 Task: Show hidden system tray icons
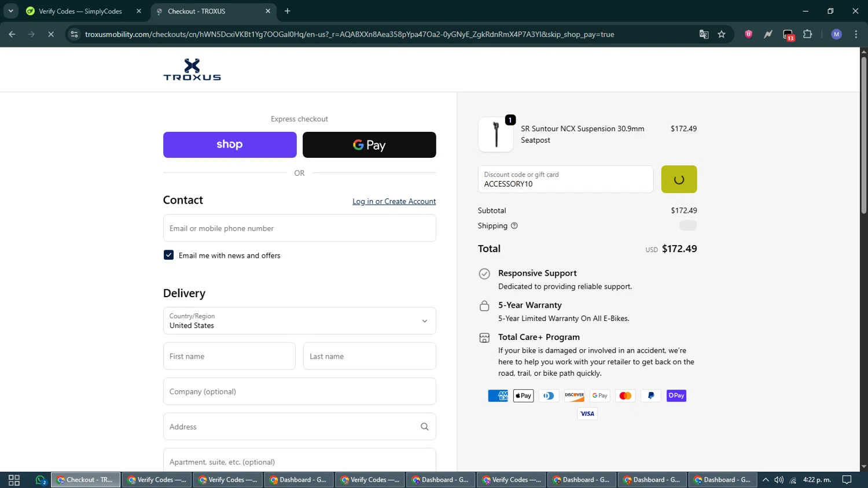point(765,480)
